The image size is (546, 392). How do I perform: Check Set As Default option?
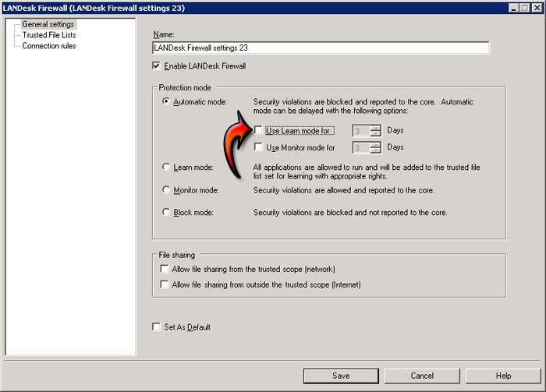click(156, 327)
